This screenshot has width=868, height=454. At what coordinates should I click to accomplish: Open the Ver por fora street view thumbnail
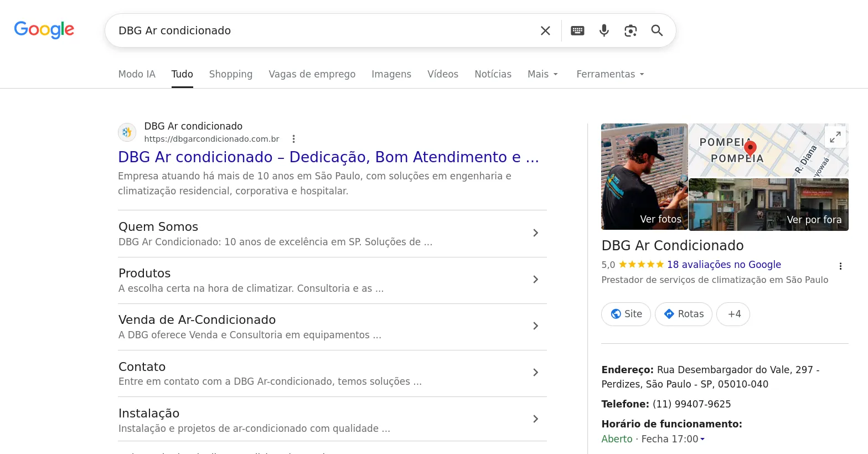769,204
